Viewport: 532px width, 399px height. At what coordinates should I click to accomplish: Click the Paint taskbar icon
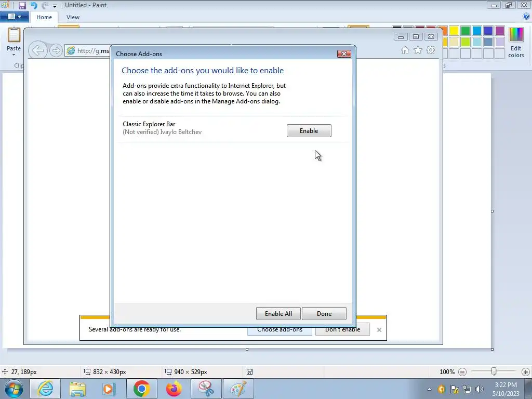238,389
